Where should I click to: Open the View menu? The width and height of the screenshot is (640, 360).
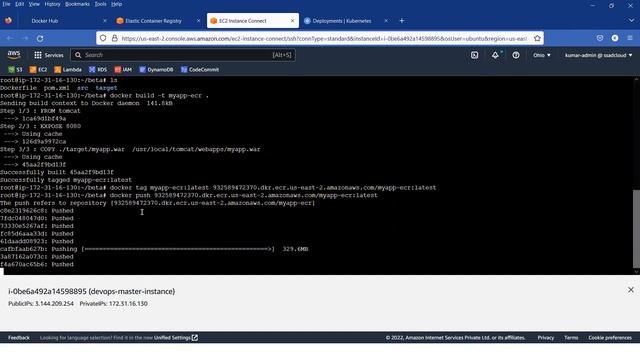[34, 4]
